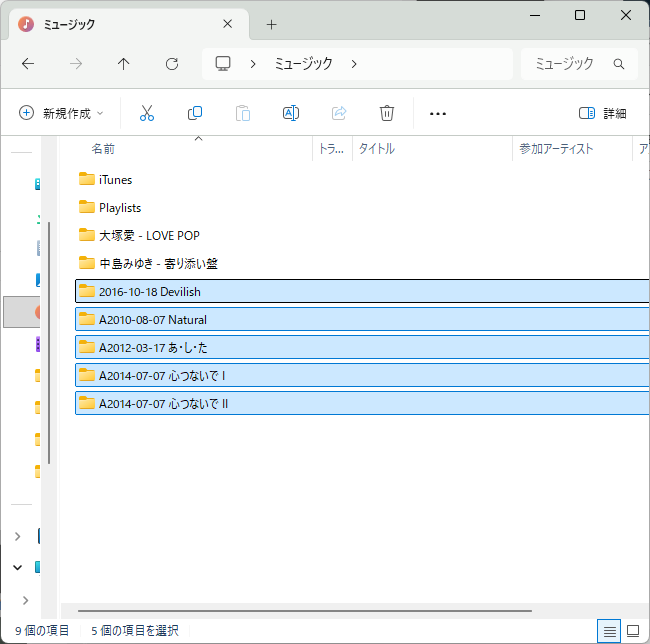Expand the bottom navigation tree arrow
650x644 pixels.
coord(25,600)
